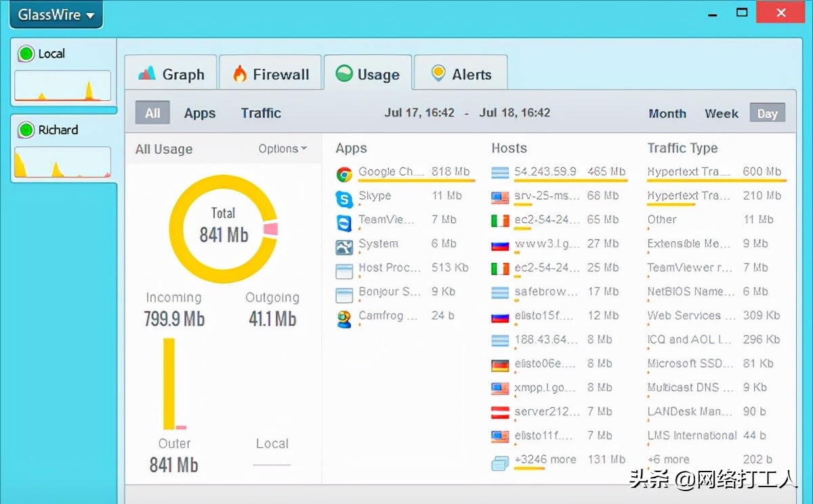The width and height of the screenshot is (813, 504).
Task: Switch view to Month
Action: pos(667,113)
